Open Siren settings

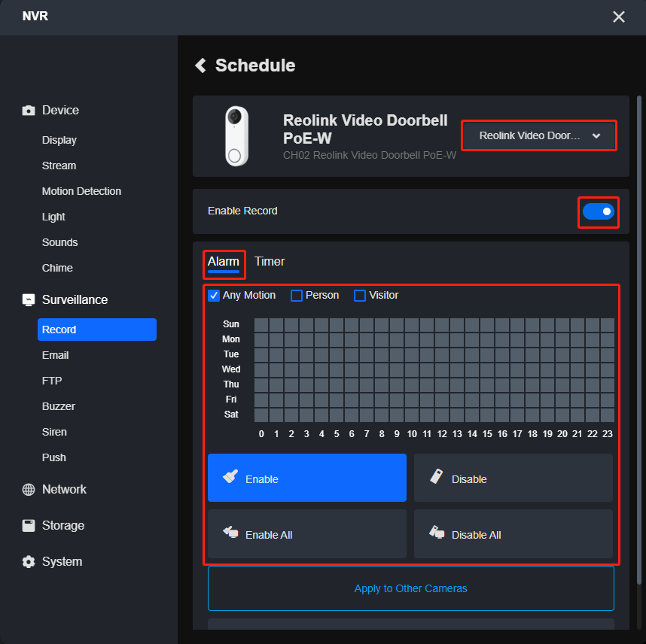click(x=54, y=432)
